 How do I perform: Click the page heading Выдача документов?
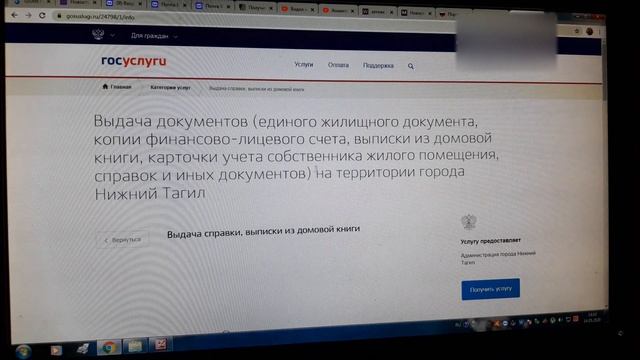pyautogui.click(x=296, y=157)
